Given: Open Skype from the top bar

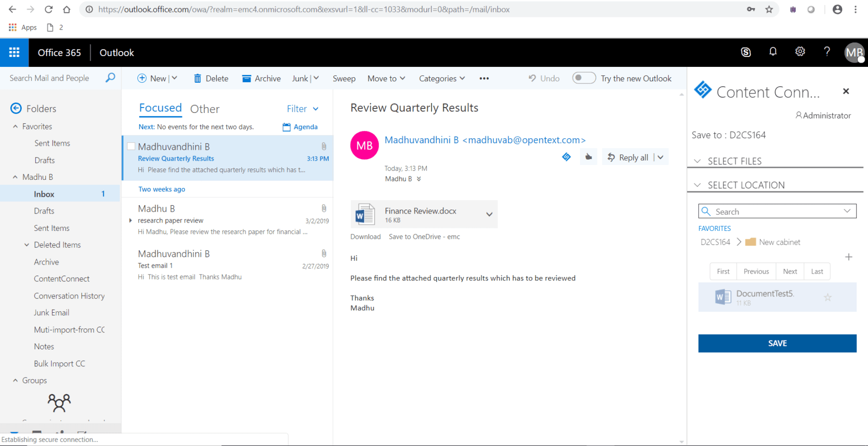Looking at the screenshot, I should [746, 52].
